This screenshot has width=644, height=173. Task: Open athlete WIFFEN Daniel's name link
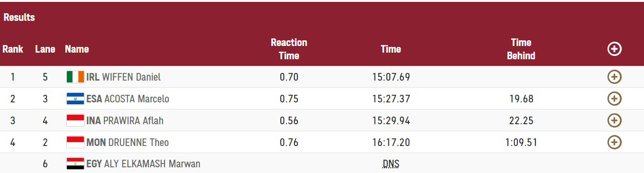click(x=131, y=77)
